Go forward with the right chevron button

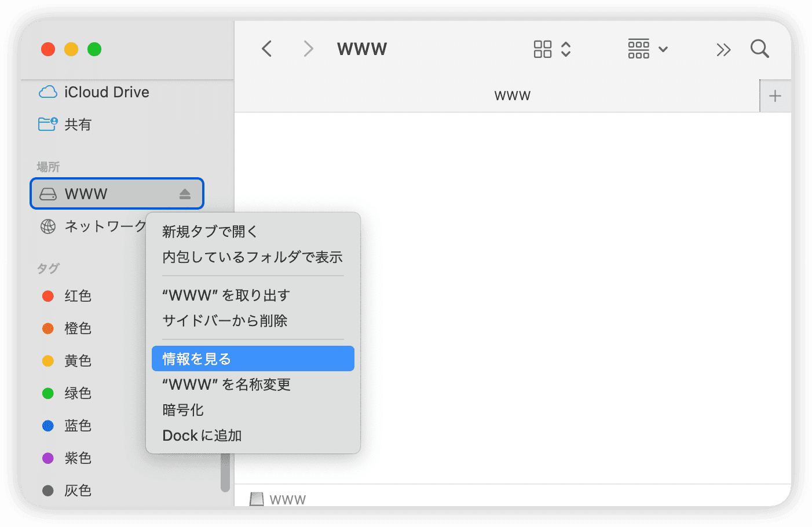pyautogui.click(x=308, y=49)
